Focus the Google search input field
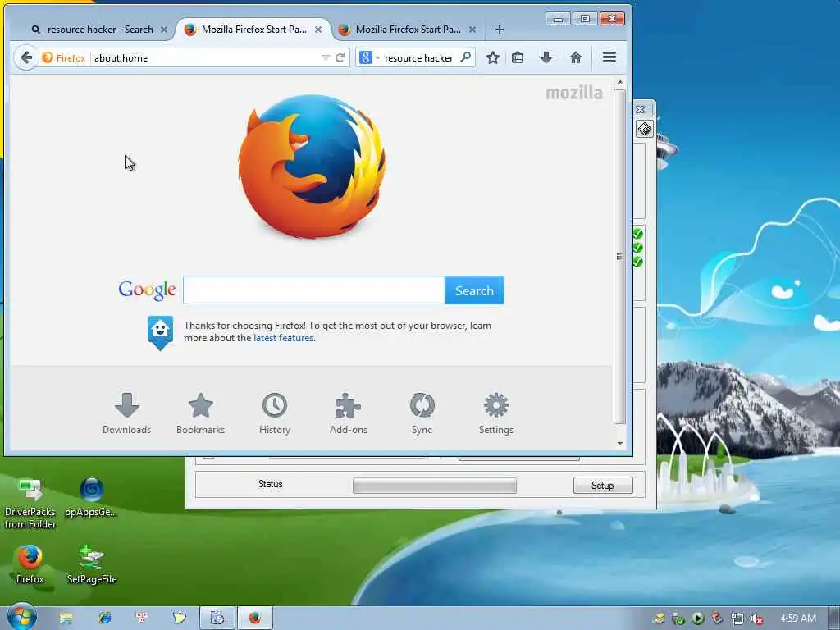 (x=314, y=290)
